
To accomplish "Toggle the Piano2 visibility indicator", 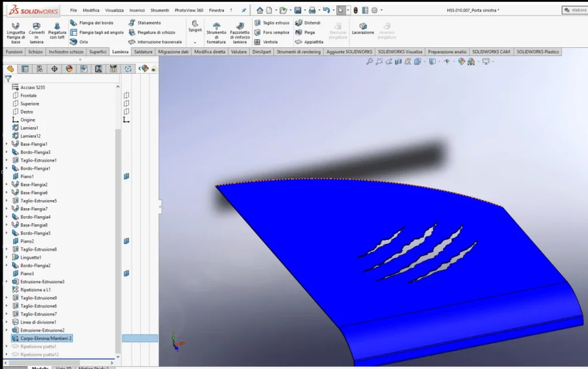I will pos(126,241).
